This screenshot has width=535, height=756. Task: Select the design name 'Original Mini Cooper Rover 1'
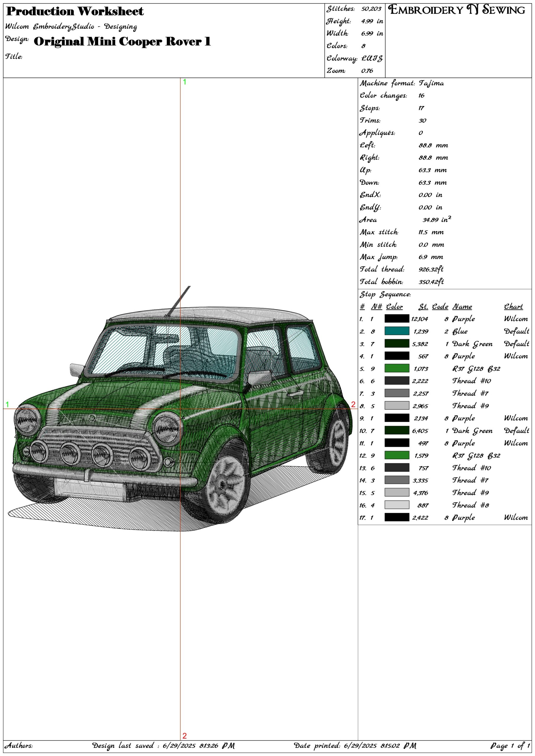122,42
